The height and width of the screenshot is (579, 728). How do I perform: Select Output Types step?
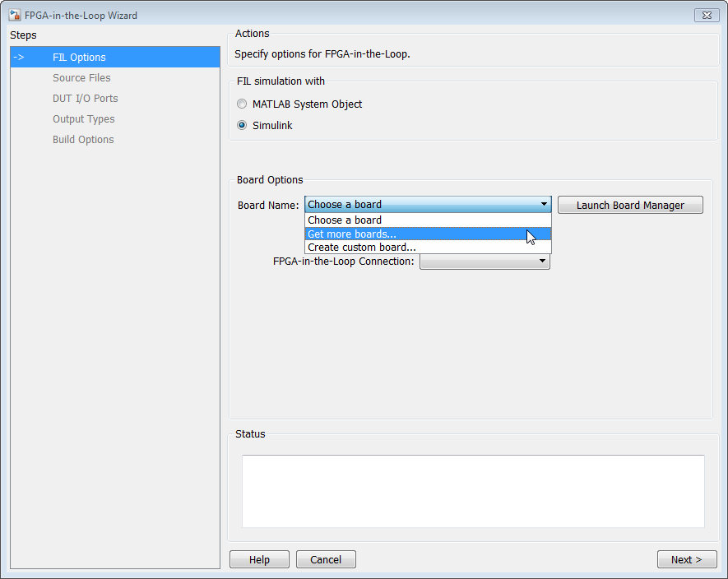[115, 119]
